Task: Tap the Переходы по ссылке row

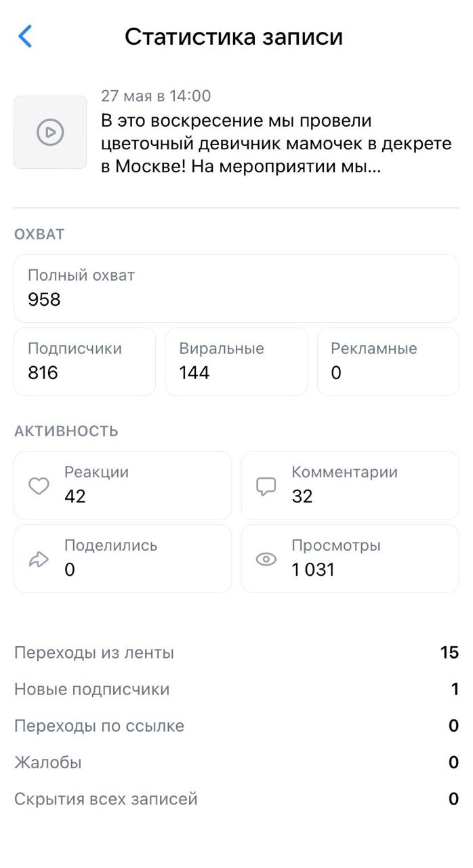Action: click(236, 726)
